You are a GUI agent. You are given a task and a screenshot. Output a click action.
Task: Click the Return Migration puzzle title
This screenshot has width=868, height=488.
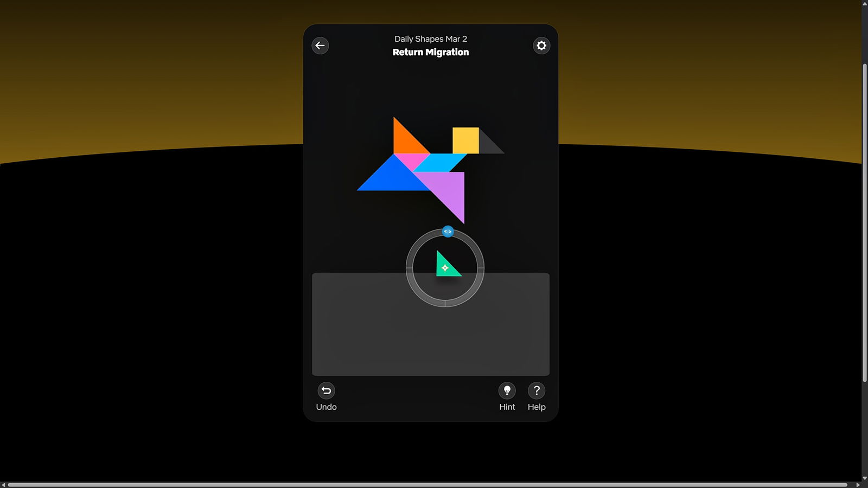point(431,52)
